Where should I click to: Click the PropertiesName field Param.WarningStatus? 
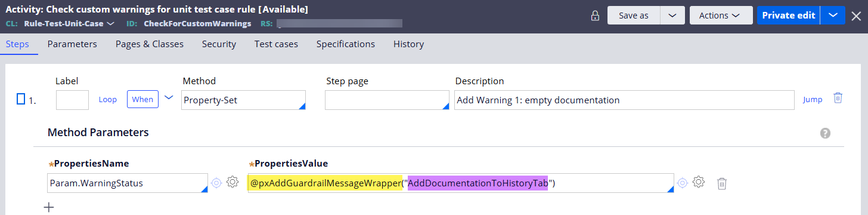pos(128,183)
